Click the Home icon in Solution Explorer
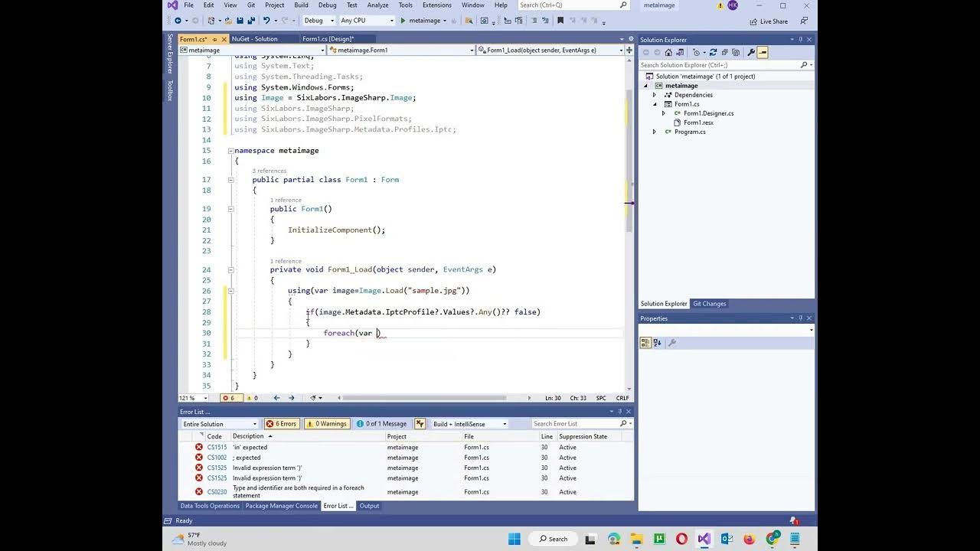The height and width of the screenshot is (551, 980). [668, 53]
